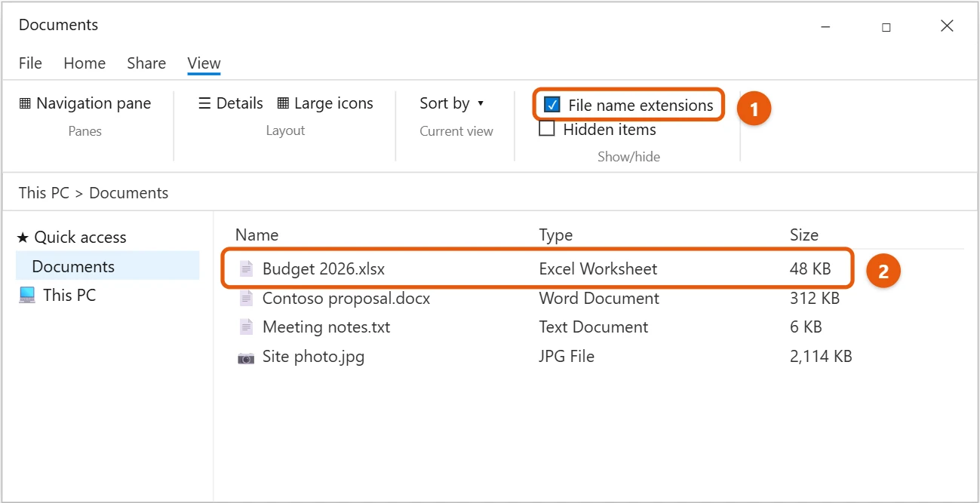Select the Meeting notes.txt file name
The height and width of the screenshot is (503, 980).
(327, 327)
